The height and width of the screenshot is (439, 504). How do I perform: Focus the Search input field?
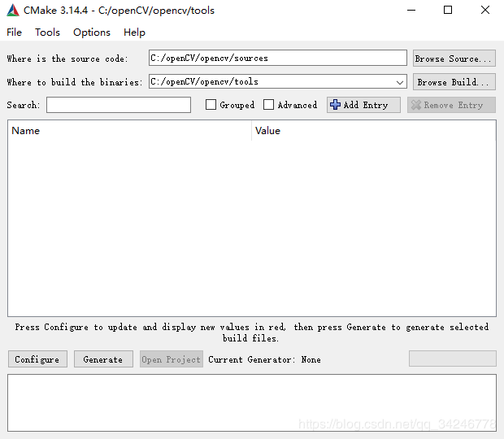pos(119,105)
